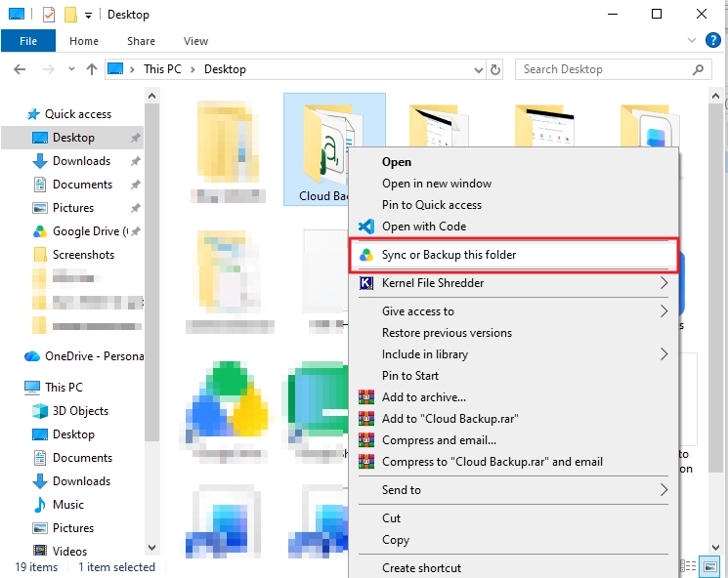Select Restore previous versions menu entry
Viewport: 728px width, 578px height.
click(x=447, y=333)
